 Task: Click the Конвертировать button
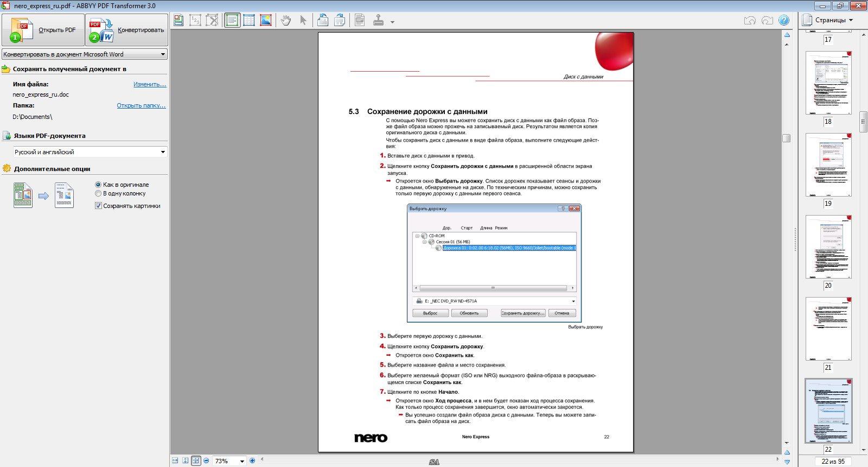coord(127,30)
